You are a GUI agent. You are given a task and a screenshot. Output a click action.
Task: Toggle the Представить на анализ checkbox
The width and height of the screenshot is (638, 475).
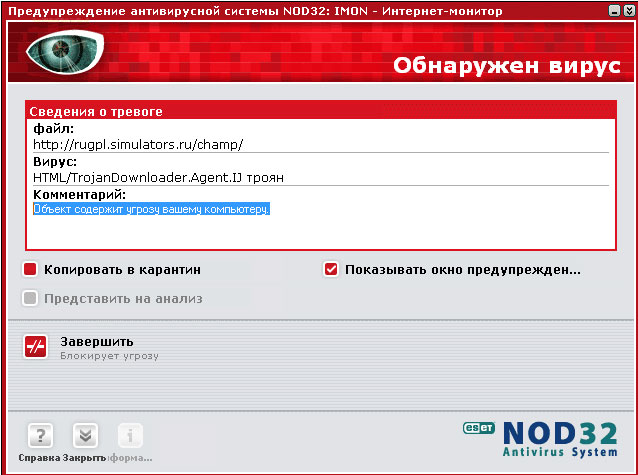pos(31,297)
